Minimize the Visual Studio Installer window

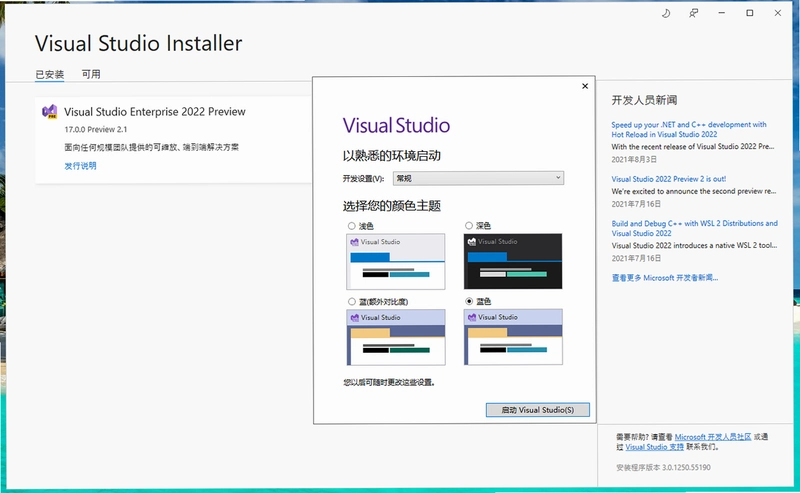pyautogui.click(x=721, y=13)
